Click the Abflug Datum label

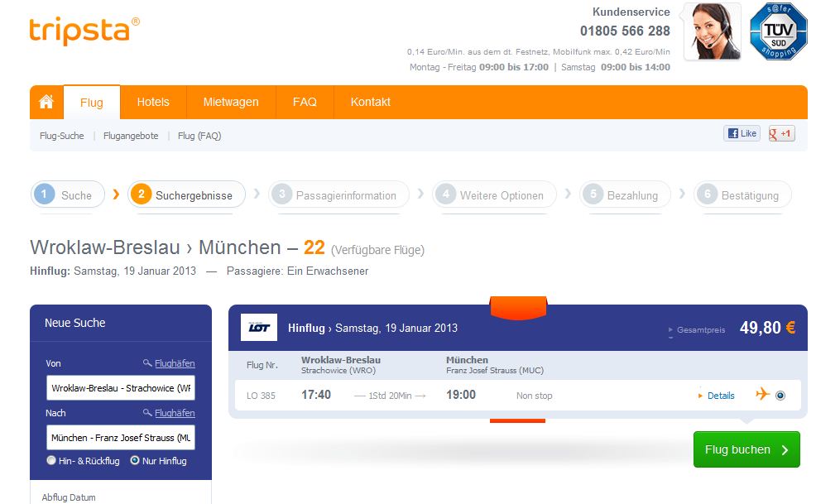coord(69,497)
